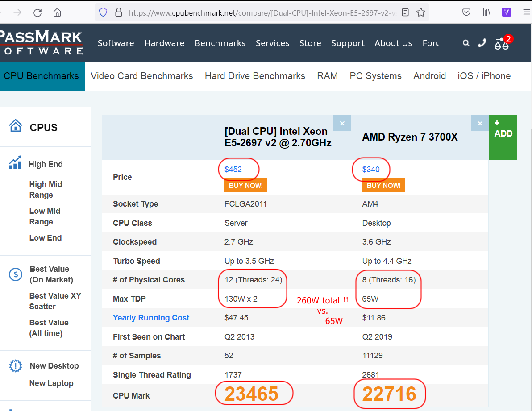The image size is (532, 411).
Task: Open the Benchmarks menu
Action: pyautogui.click(x=220, y=43)
